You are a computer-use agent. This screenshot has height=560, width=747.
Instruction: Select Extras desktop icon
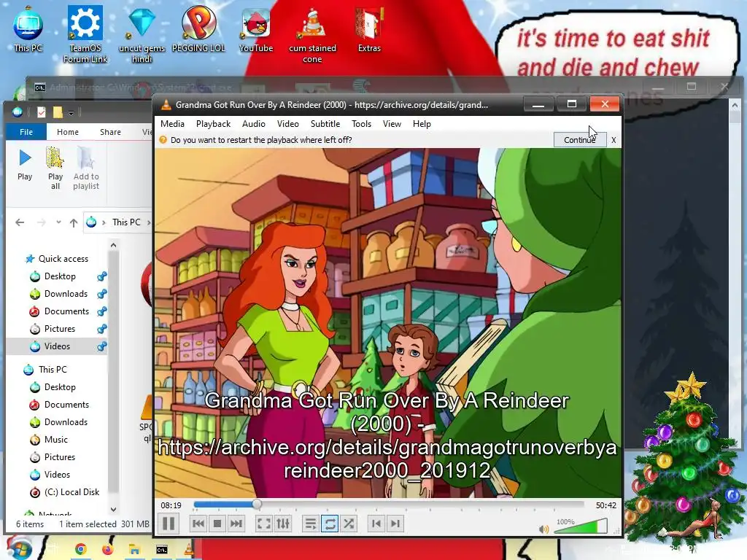pos(369,28)
